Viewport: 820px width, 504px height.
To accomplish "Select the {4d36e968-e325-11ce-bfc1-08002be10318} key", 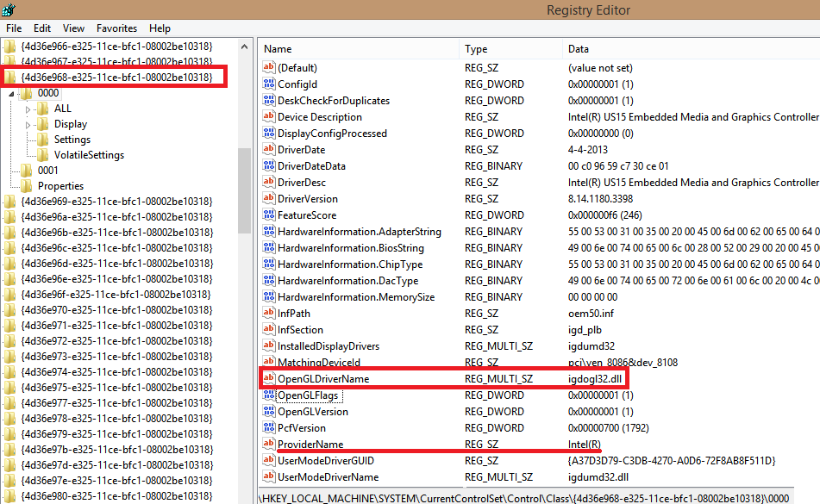I will pos(117,78).
